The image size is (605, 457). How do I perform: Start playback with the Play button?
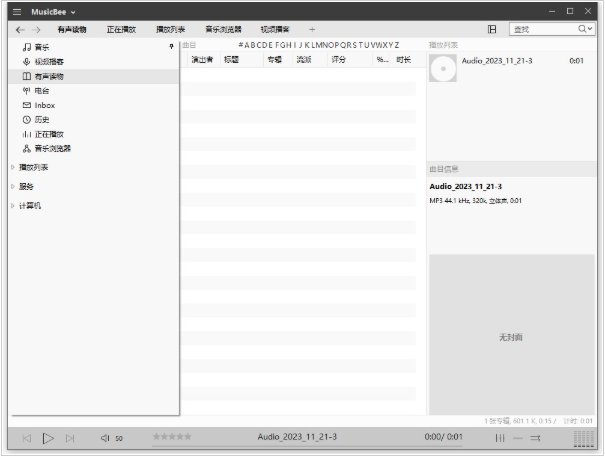pos(48,438)
